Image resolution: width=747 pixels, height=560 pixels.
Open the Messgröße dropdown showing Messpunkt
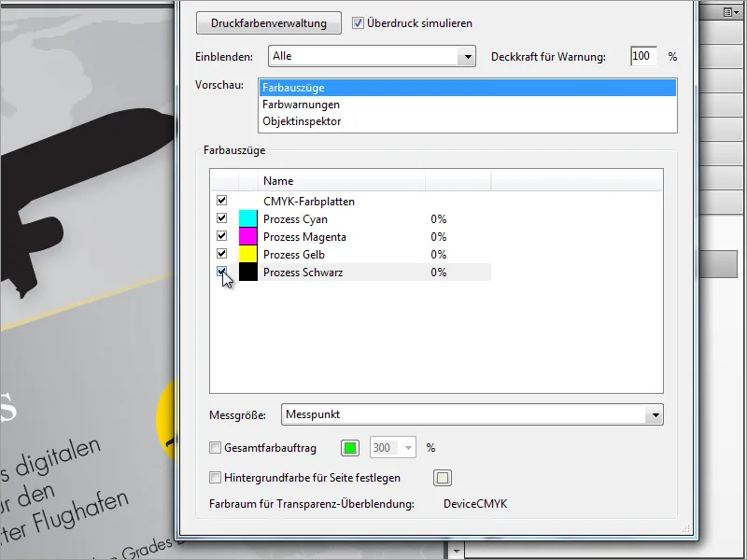pos(472,414)
